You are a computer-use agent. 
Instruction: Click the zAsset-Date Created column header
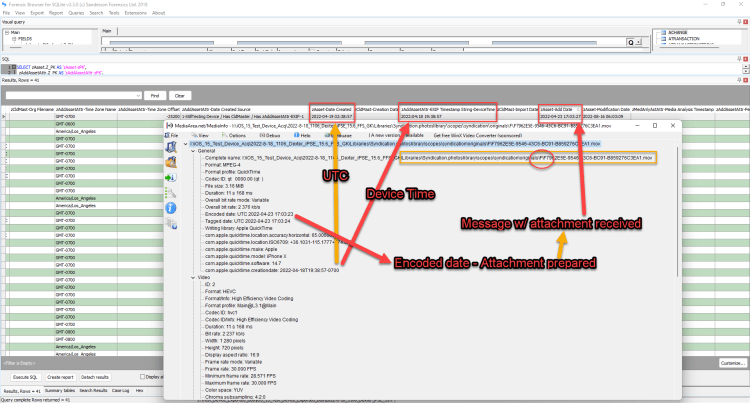coord(331,108)
